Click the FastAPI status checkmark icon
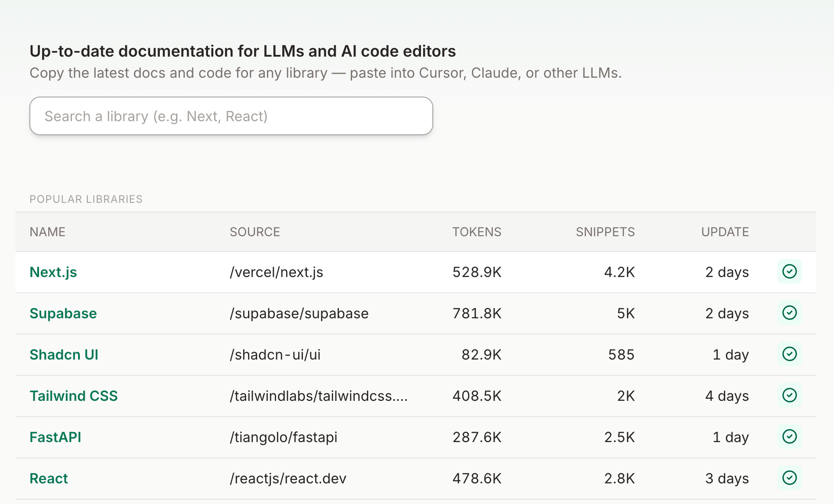Image resolution: width=834 pixels, height=504 pixels. [x=789, y=437]
